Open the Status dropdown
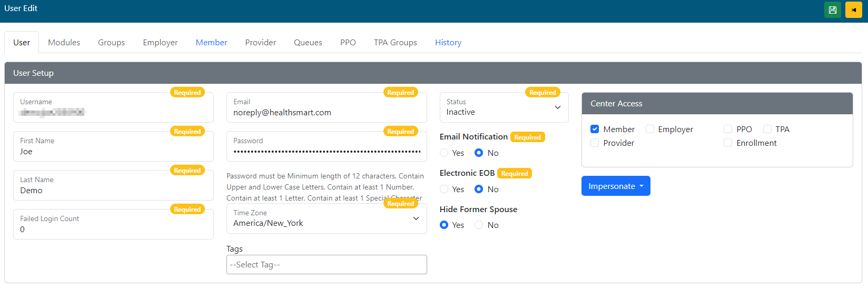Viewport: 868px width, 289px height. (504, 107)
